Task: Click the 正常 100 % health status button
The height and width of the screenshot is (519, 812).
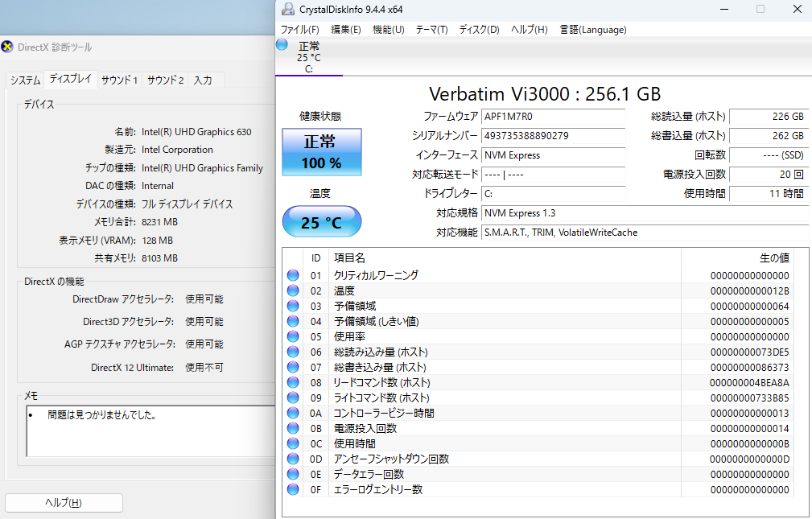Action: pyautogui.click(x=322, y=152)
